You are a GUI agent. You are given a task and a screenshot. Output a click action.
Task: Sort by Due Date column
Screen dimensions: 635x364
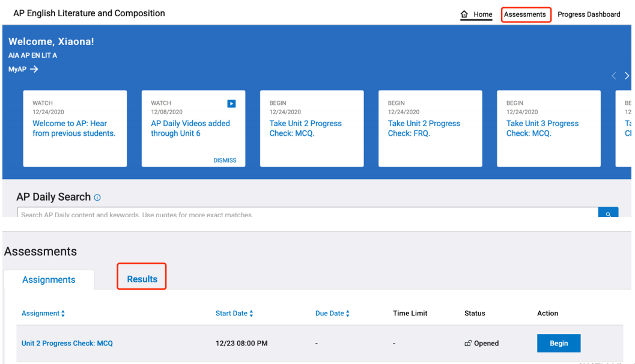(348, 314)
